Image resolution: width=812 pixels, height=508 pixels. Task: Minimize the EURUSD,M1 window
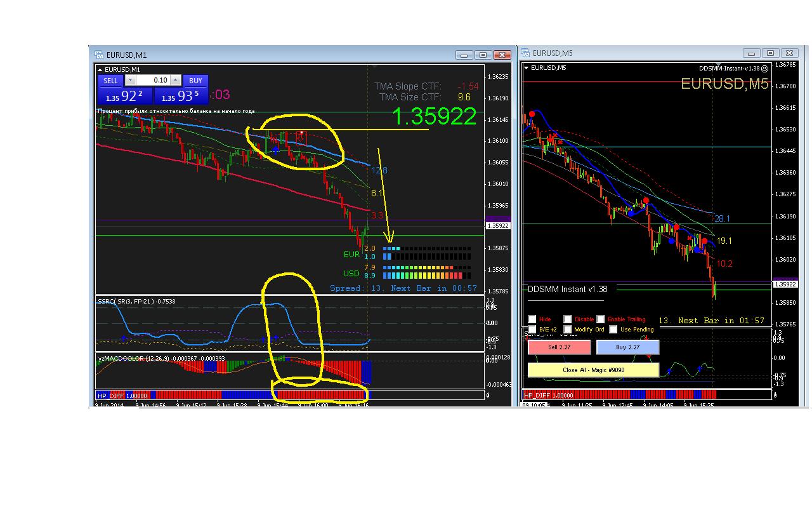[x=464, y=55]
